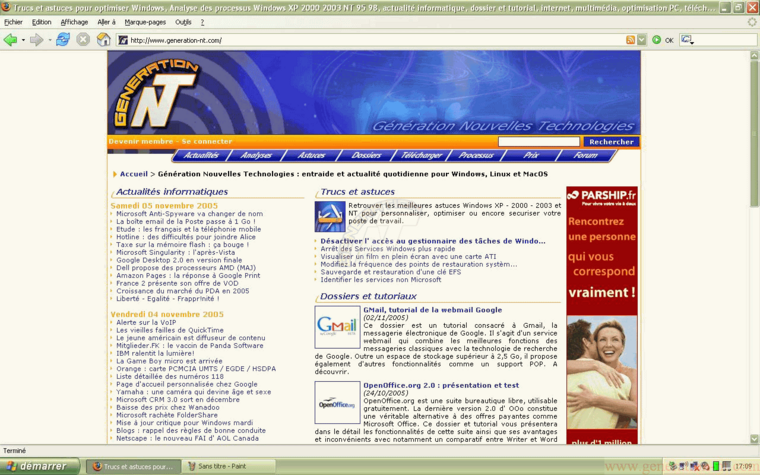Viewport: 760px width, 475px height.
Task: Open the home page icon in toolbar
Action: point(103,40)
